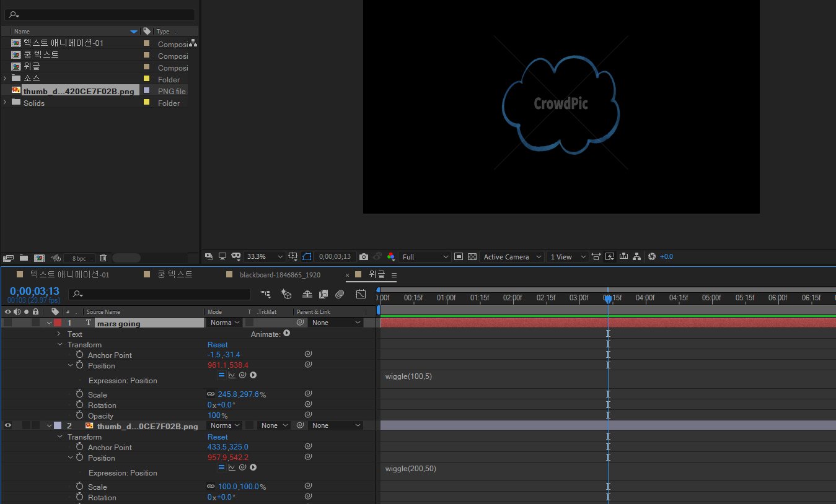Open blending mode dropdown for mars going
This screenshot has height=504, width=836.
pos(224,323)
